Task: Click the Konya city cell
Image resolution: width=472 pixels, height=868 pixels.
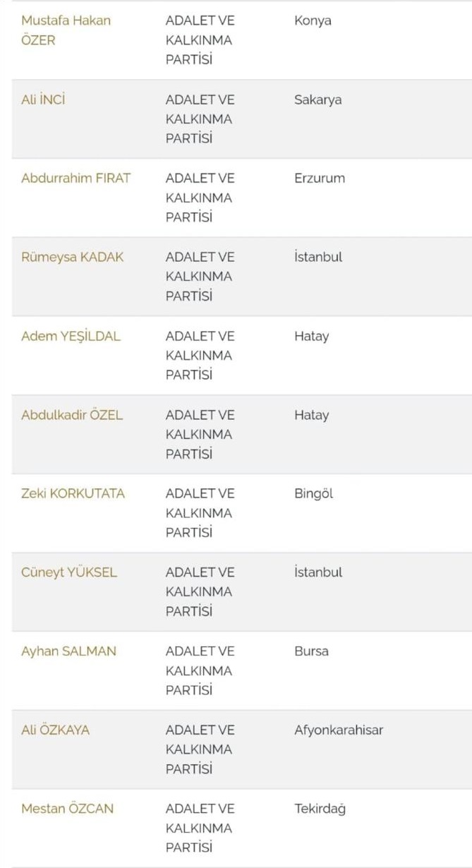Action: (x=313, y=20)
